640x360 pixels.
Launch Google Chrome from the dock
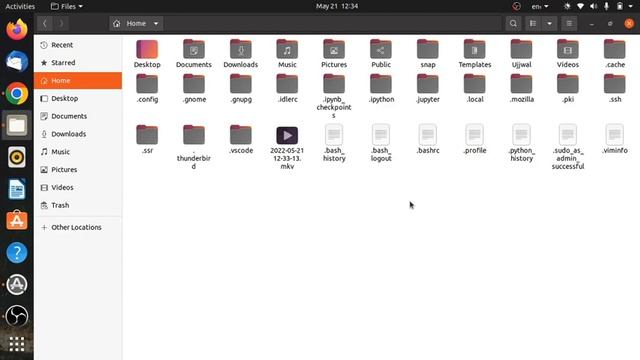(x=17, y=93)
